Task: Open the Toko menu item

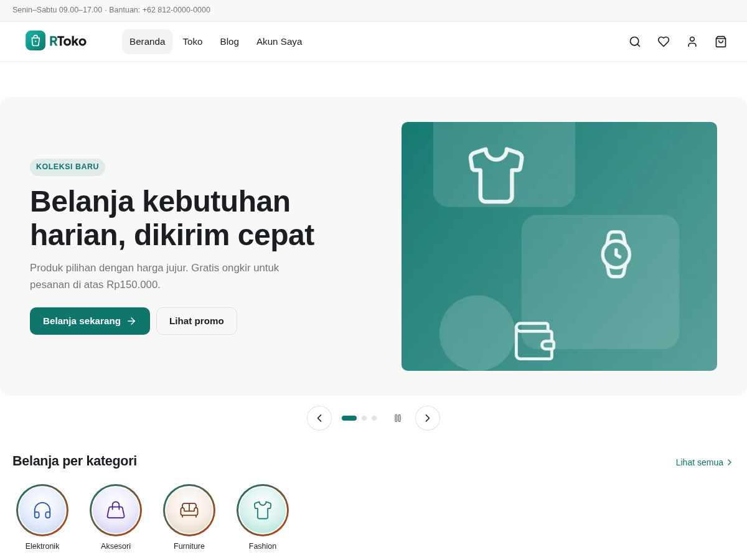Action: point(192,42)
